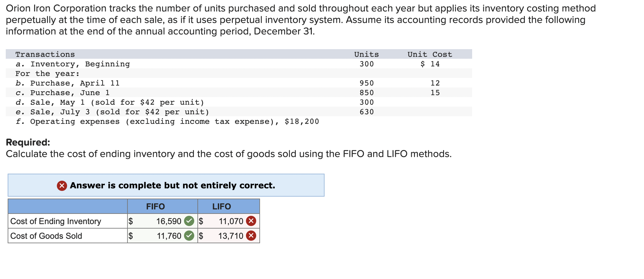Click the Required heading
Viewport: 644px width, 279px height.
pyautogui.click(x=28, y=142)
